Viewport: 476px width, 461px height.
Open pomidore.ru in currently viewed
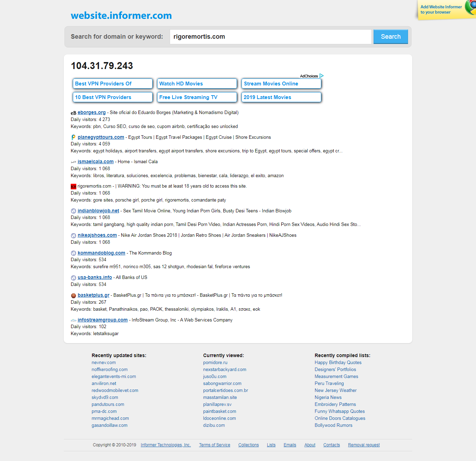tap(215, 363)
